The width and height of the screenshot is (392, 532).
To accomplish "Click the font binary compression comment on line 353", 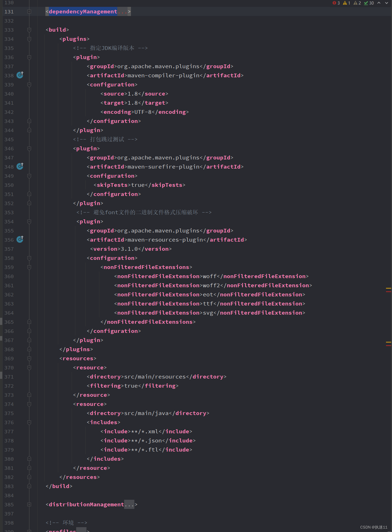I will 144,213.
